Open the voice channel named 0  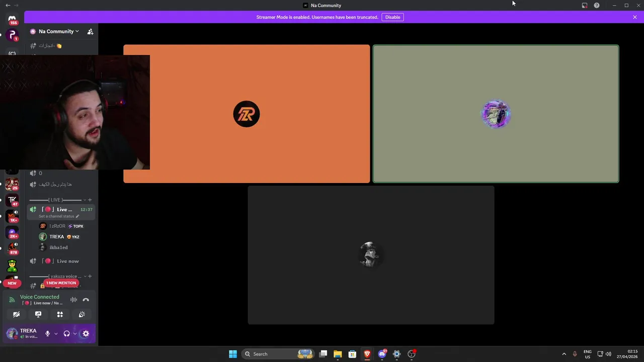(61, 173)
